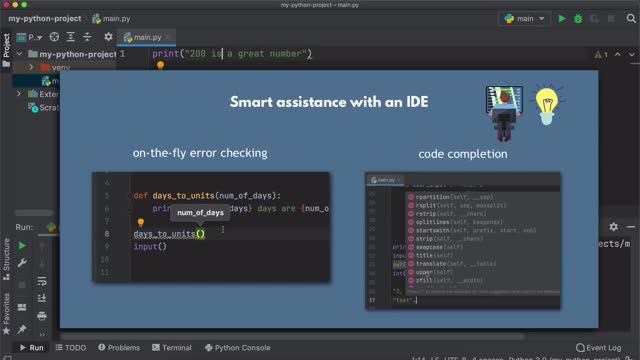
Task: Click my-python-project breadcrumb in navigation bar
Action: [44, 19]
